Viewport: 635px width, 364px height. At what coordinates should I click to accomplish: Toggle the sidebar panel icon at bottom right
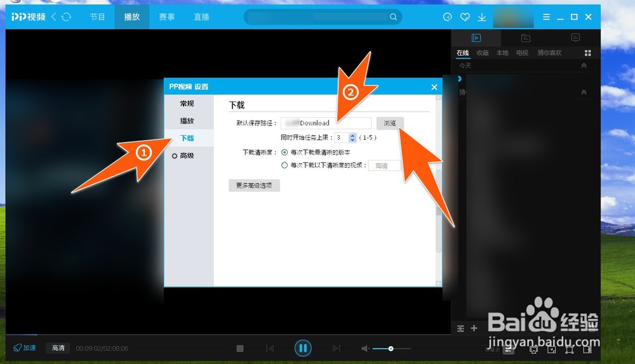[x=587, y=349]
